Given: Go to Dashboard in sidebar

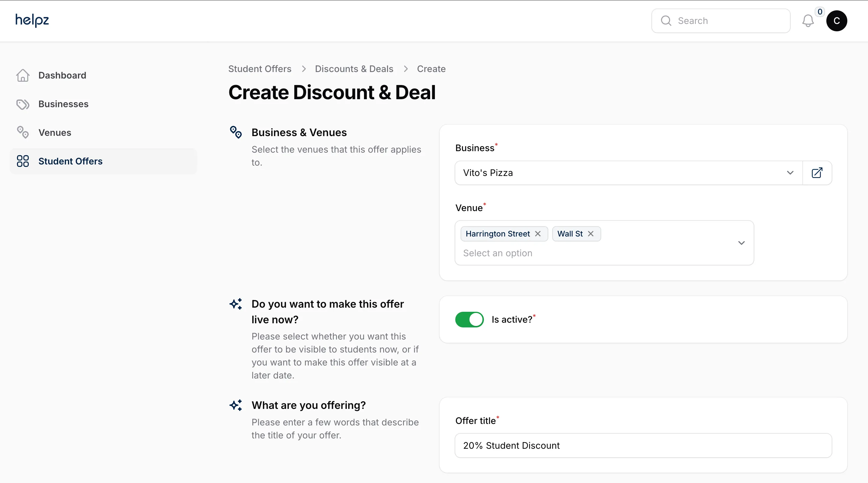Looking at the screenshot, I should [103, 76].
